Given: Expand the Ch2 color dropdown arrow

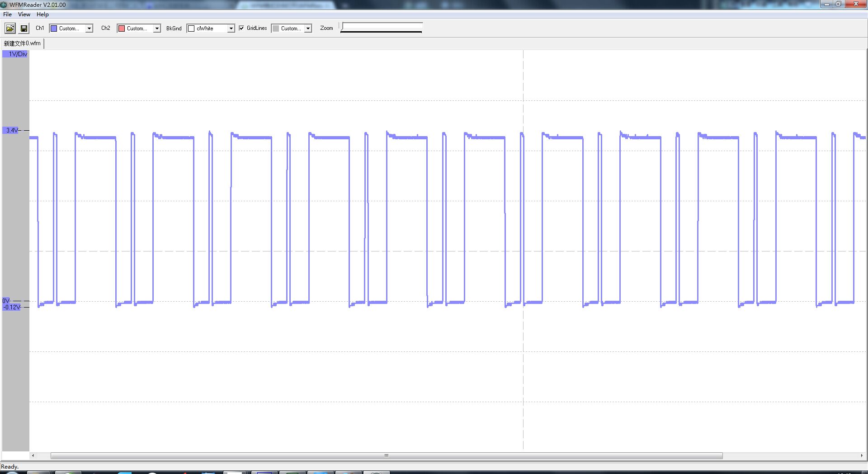Looking at the screenshot, I should pyautogui.click(x=157, y=28).
